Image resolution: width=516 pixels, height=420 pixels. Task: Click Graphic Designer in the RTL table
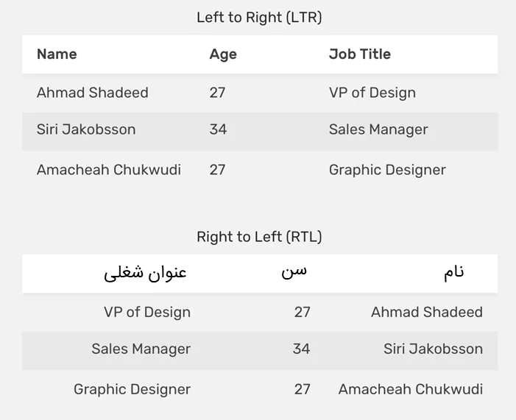pos(132,389)
